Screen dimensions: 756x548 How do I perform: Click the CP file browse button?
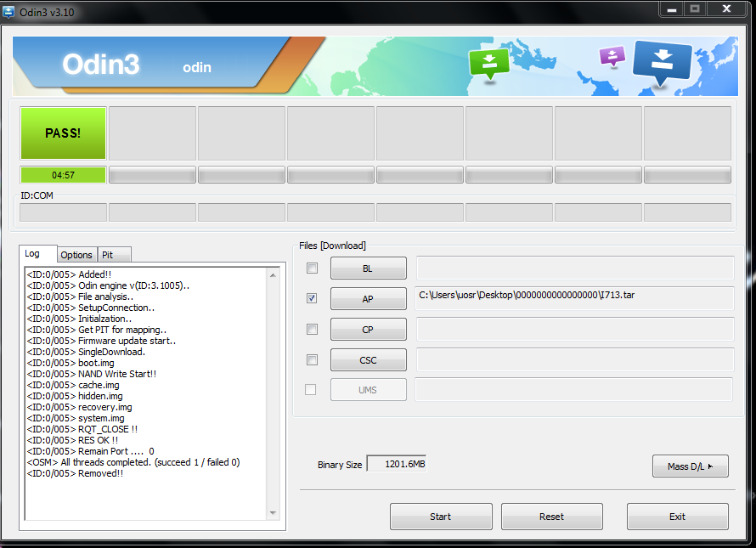pyautogui.click(x=369, y=330)
